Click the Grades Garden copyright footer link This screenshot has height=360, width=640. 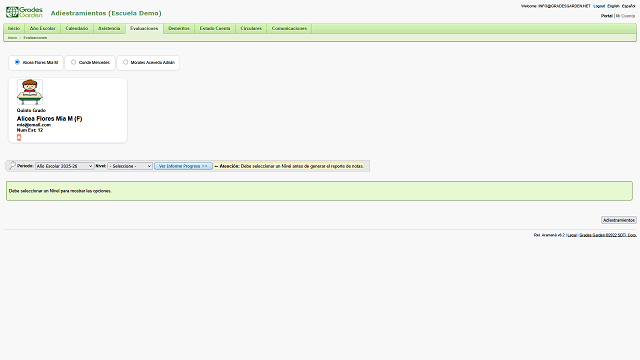click(x=608, y=235)
